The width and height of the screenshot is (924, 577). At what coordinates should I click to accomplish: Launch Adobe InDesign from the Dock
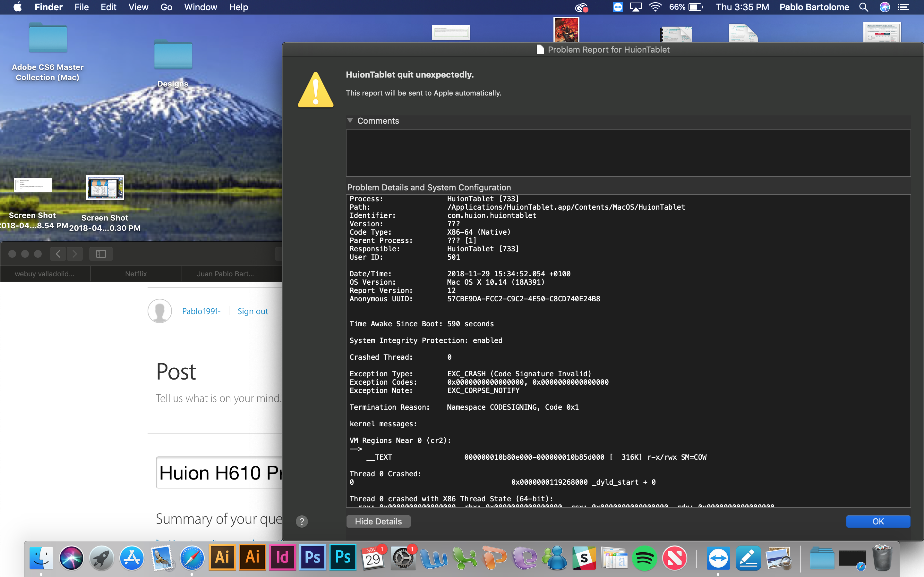(x=282, y=558)
